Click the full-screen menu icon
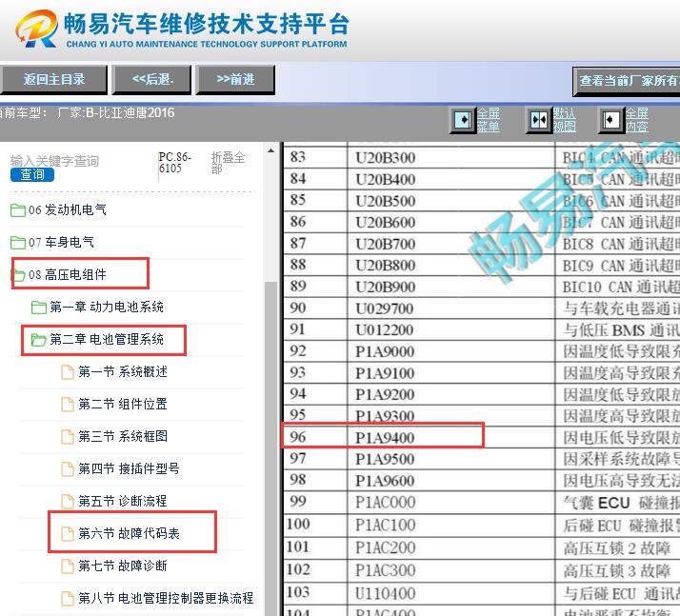Viewport: 680px width, 616px height. pyautogui.click(x=462, y=120)
